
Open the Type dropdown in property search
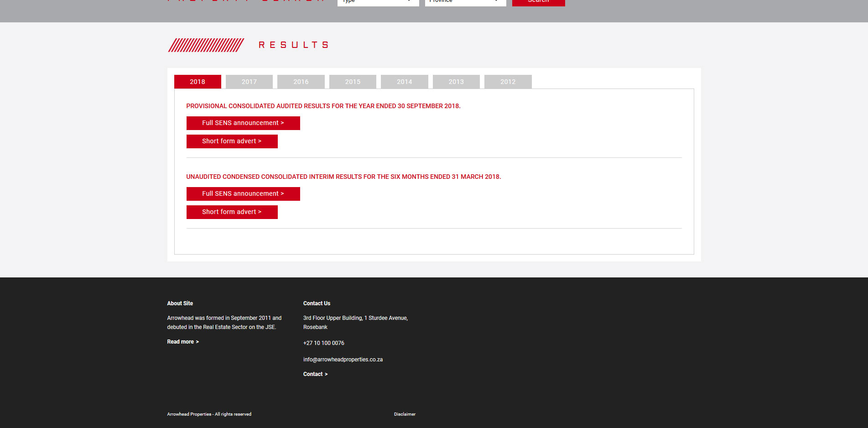(x=378, y=2)
